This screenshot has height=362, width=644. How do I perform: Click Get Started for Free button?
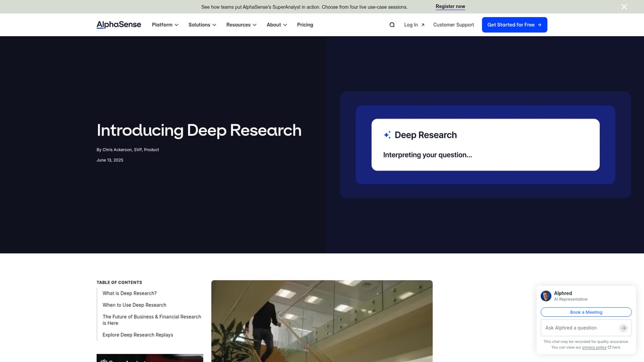514,25
